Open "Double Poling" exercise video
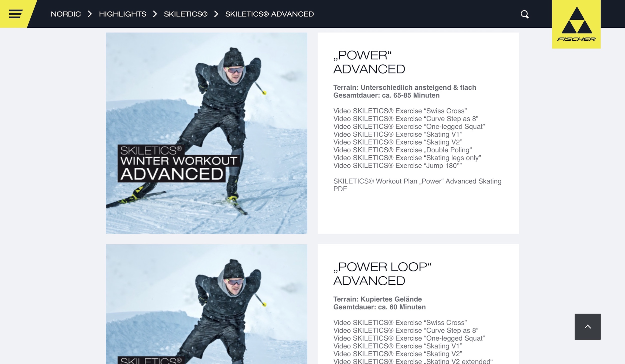625x364 pixels. [x=402, y=150]
